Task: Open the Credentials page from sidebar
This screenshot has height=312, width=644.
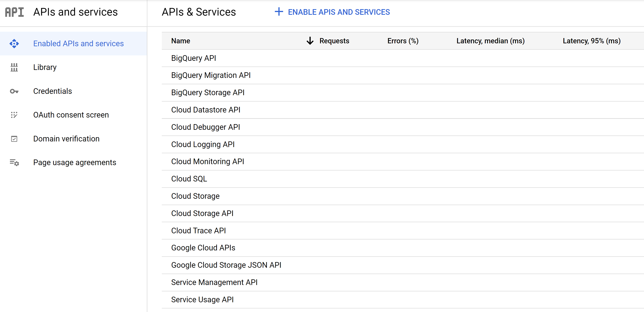Action: click(52, 91)
